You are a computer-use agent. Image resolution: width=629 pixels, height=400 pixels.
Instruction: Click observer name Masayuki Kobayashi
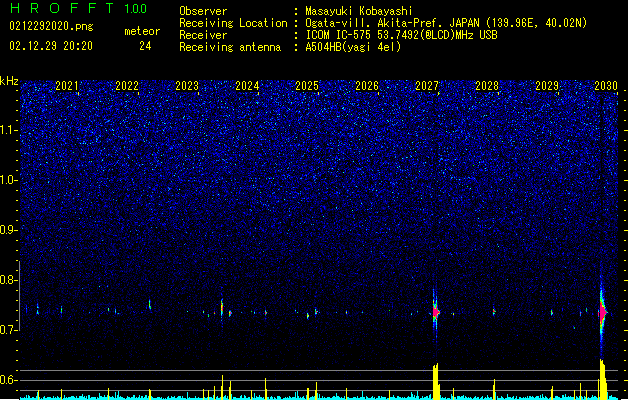pos(358,11)
